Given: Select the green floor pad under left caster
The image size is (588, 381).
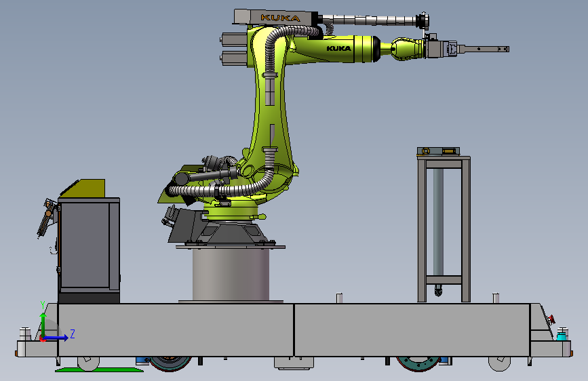Looking at the screenshot, I should 100,369.
